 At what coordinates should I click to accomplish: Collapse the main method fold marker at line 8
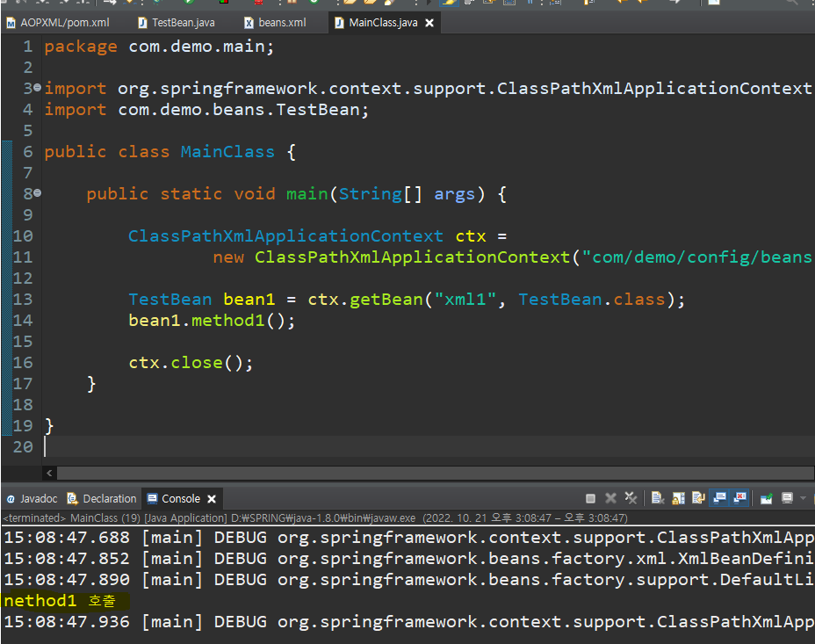(38, 193)
